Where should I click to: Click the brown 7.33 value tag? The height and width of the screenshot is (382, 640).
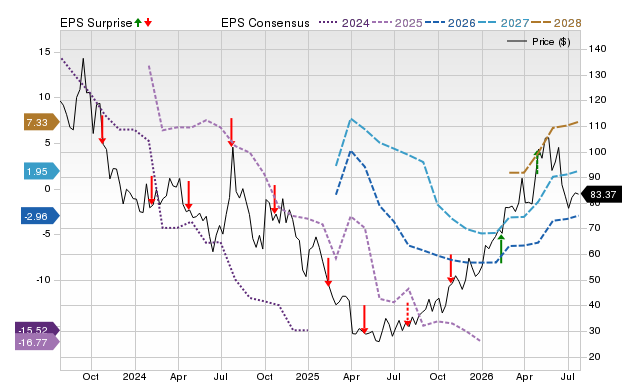pos(41,122)
